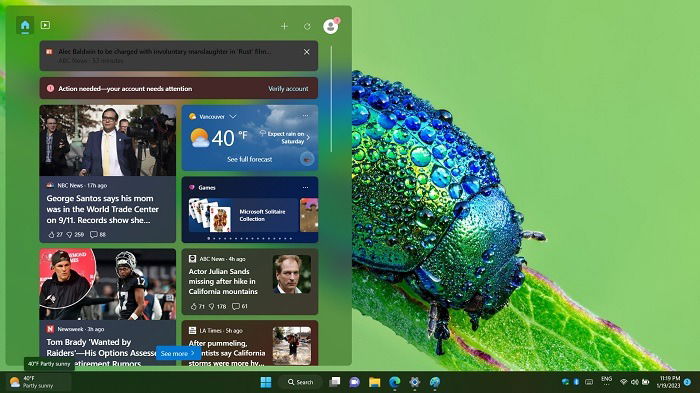Click See full forecast link
The height and width of the screenshot is (393, 700).
250,159
